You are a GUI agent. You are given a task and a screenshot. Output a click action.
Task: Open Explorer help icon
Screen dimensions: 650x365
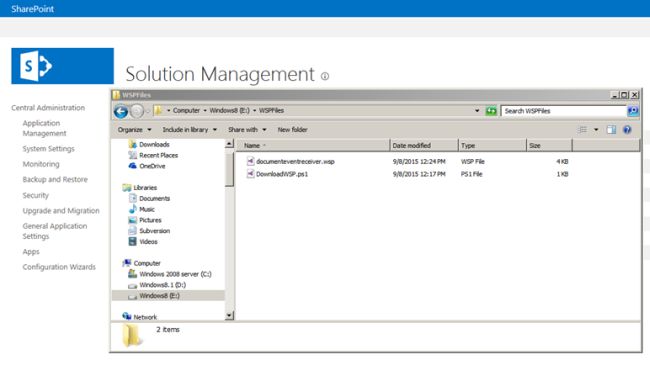pos(627,130)
